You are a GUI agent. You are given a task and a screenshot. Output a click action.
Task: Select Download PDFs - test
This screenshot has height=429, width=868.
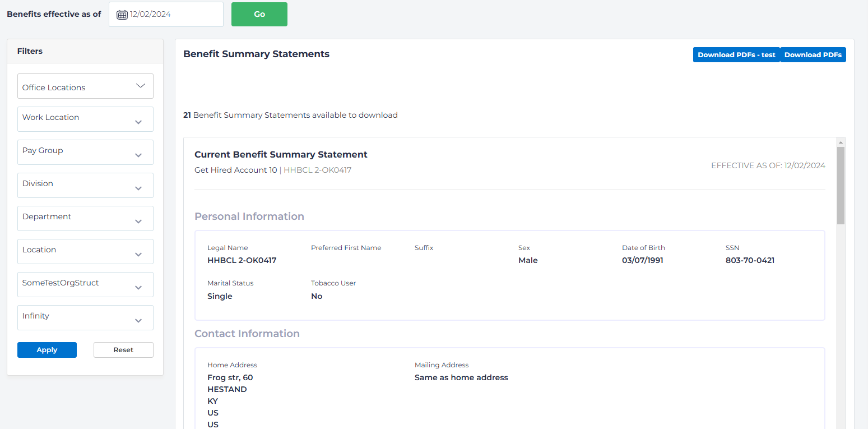[x=736, y=54]
